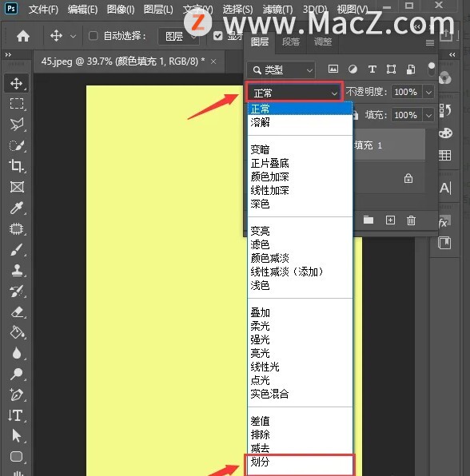Select the Paint Bucket tool
This screenshot has width=470, height=476.
point(17,332)
